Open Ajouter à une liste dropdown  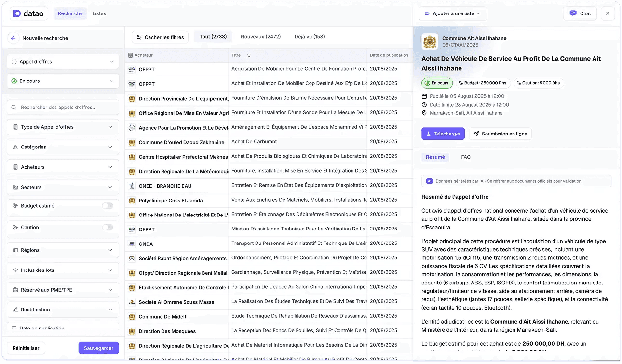[x=452, y=13]
